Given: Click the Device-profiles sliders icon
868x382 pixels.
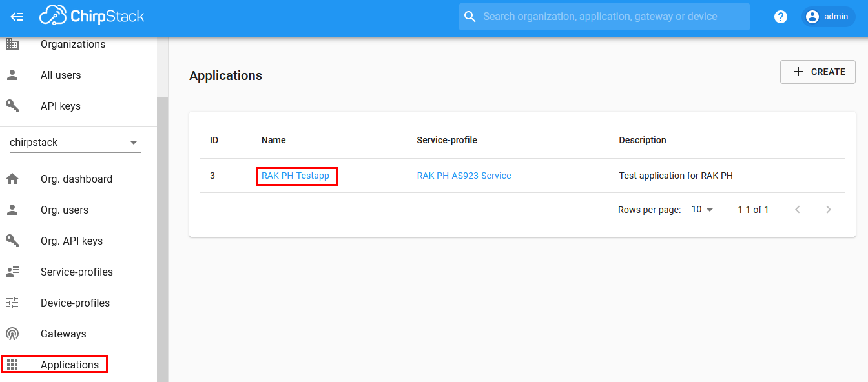Looking at the screenshot, I should click(12, 303).
